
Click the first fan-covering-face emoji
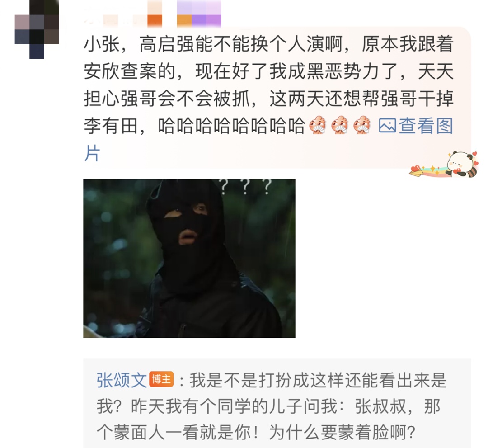[318, 125]
